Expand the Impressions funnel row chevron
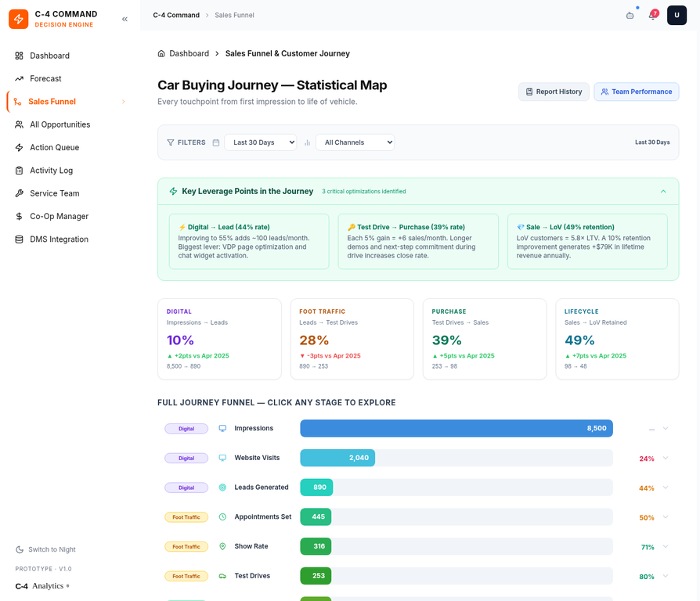 (666, 428)
